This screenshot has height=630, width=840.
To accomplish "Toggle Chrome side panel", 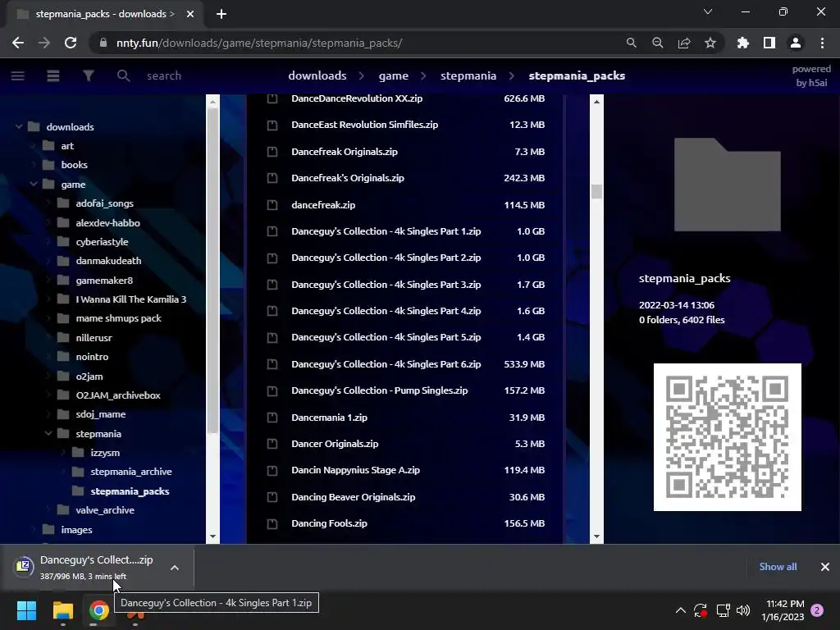I will coord(769,43).
